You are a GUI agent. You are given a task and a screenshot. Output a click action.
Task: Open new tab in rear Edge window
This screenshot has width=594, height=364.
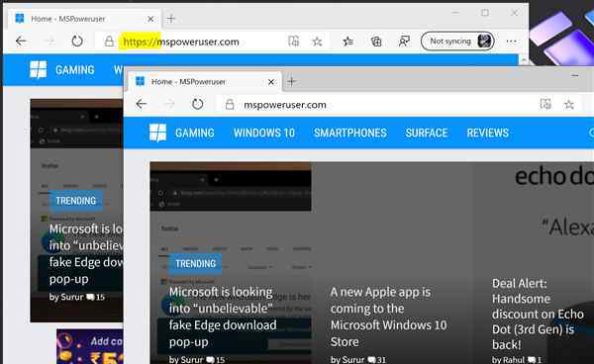pyautogui.click(x=171, y=18)
